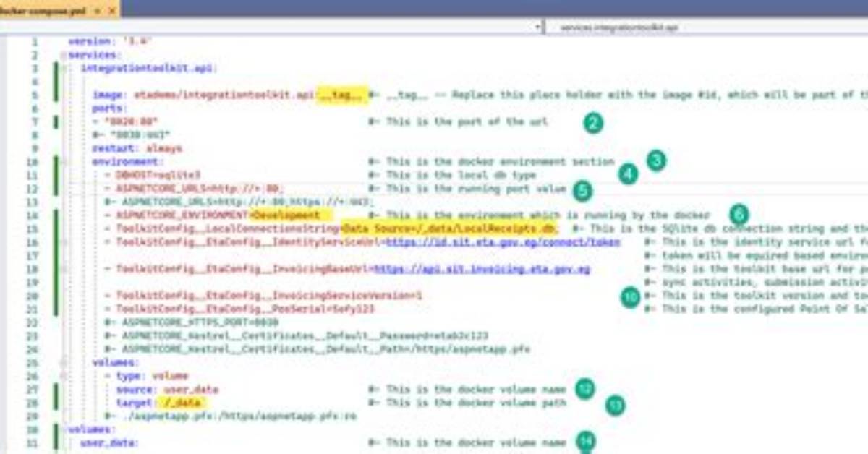Image resolution: width=868 pixels, height=454 pixels.
Task: Collapse the services: block on line 2
Action: (63, 55)
